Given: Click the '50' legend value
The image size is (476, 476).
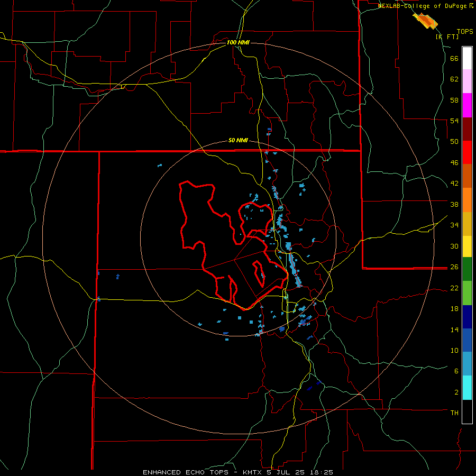Looking at the screenshot, I should (454, 142).
